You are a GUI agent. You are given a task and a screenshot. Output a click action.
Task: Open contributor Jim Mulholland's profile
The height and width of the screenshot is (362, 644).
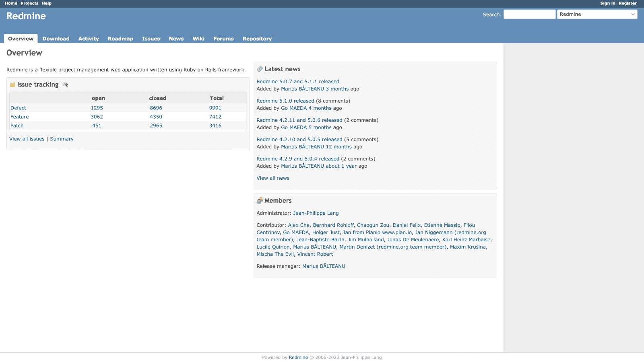click(366, 240)
